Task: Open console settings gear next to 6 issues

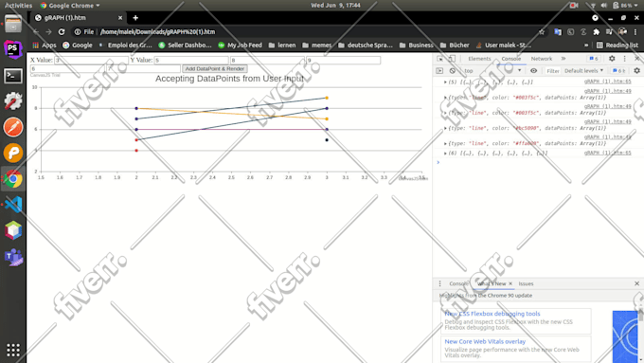Action: (637, 71)
